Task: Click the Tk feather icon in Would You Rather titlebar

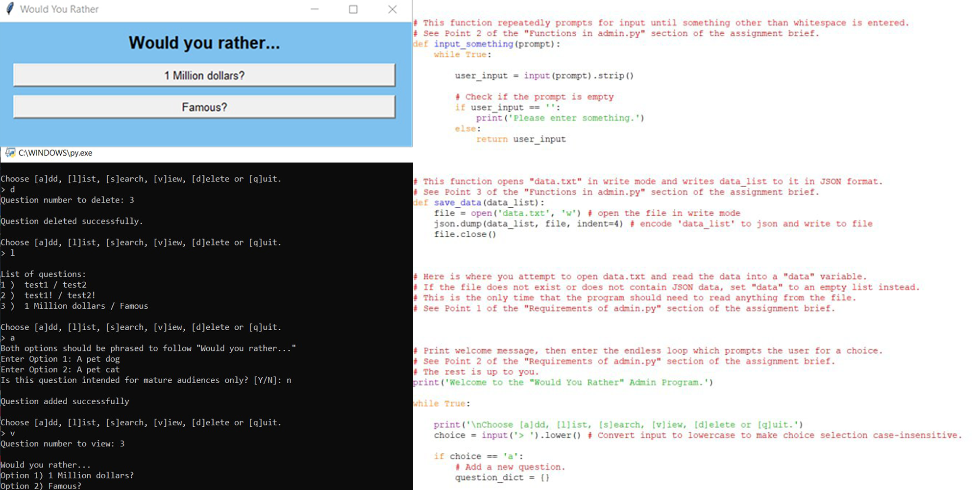Action: coord(9,9)
